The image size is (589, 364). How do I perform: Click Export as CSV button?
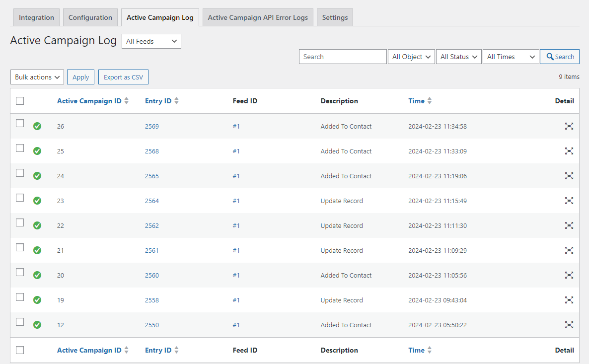point(123,77)
